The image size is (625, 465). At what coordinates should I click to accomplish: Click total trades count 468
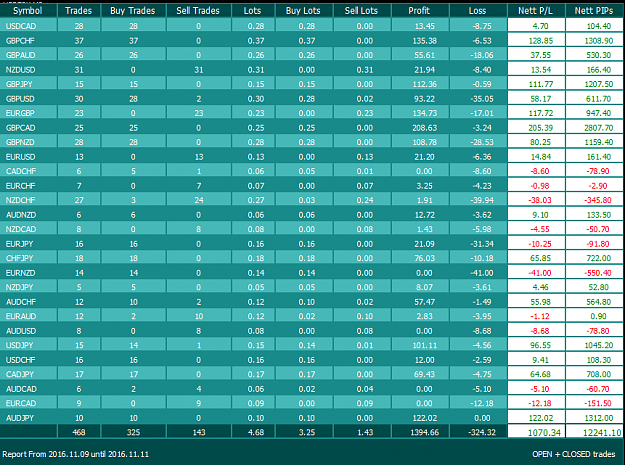(x=79, y=432)
